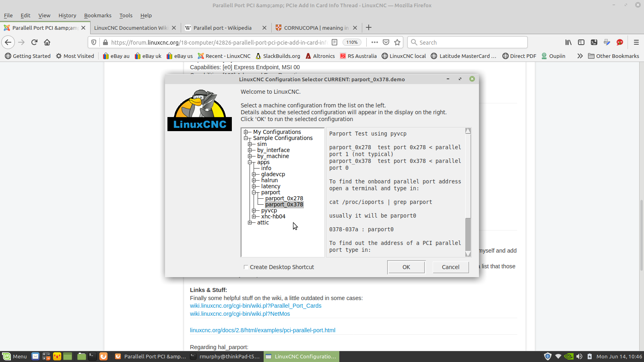
Task: Open the NVIDIA tray icon
Action: tap(568, 356)
